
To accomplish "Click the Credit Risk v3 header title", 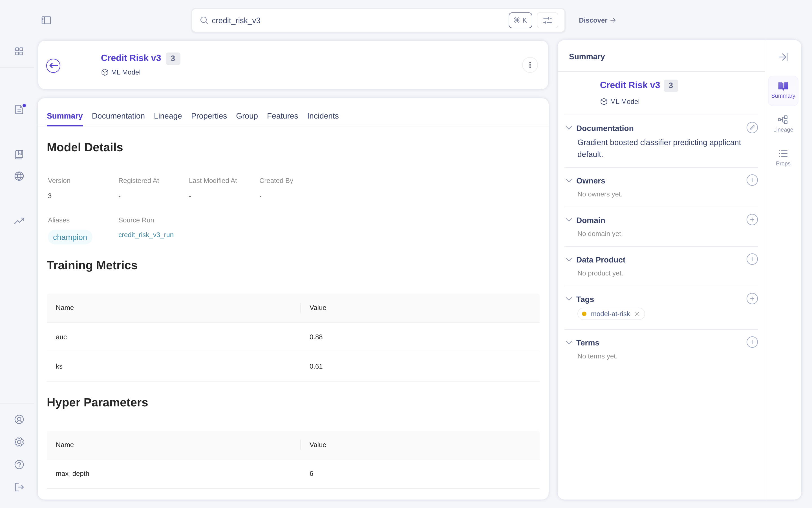I will coord(131,58).
